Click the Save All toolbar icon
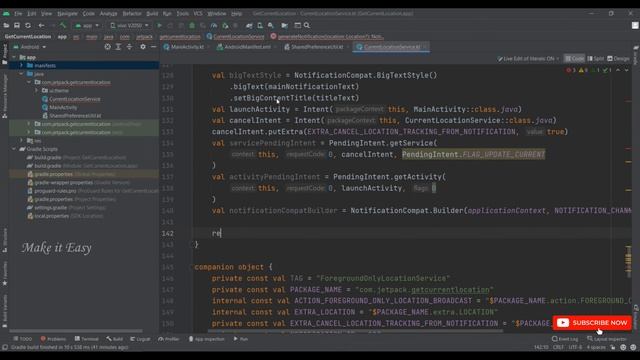Screen dimensions: 640x360 tap(17, 25)
